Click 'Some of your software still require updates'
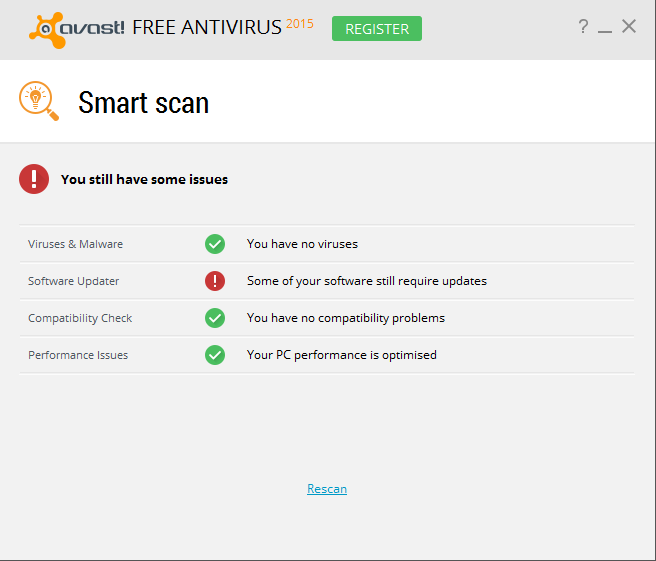This screenshot has height=561, width=656. (x=367, y=281)
